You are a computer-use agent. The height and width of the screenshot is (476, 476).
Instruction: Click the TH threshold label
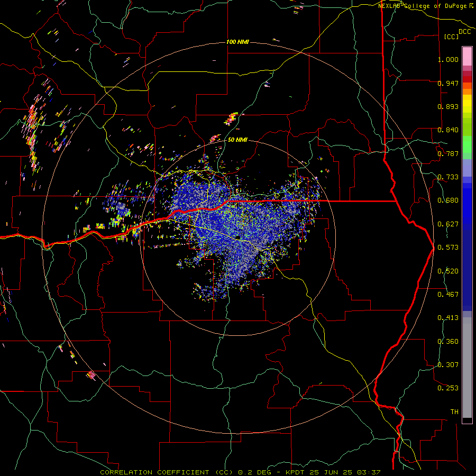click(454, 412)
